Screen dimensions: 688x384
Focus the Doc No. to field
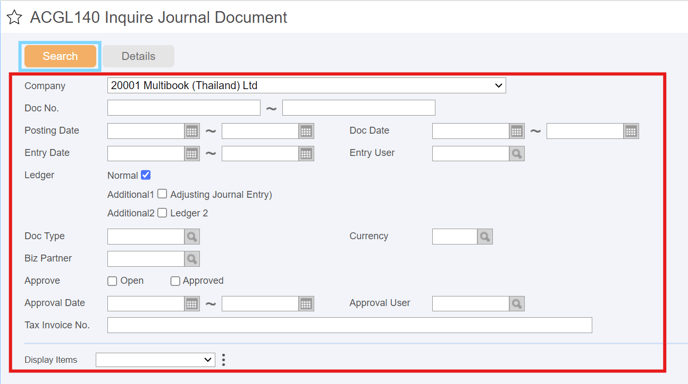pyautogui.click(x=358, y=108)
